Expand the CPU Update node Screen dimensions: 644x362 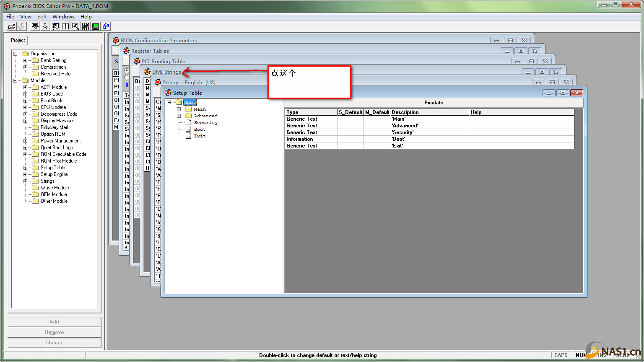pyautogui.click(x=26, y=107)
